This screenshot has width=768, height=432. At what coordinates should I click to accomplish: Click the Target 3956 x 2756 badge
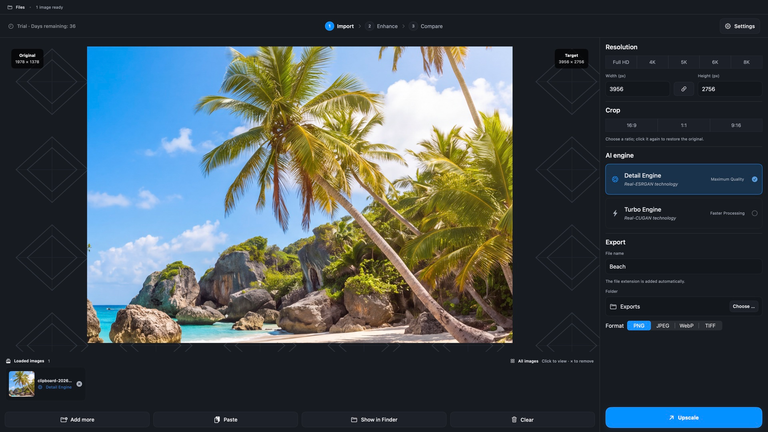pyautogui.click(x=571, y=58)
